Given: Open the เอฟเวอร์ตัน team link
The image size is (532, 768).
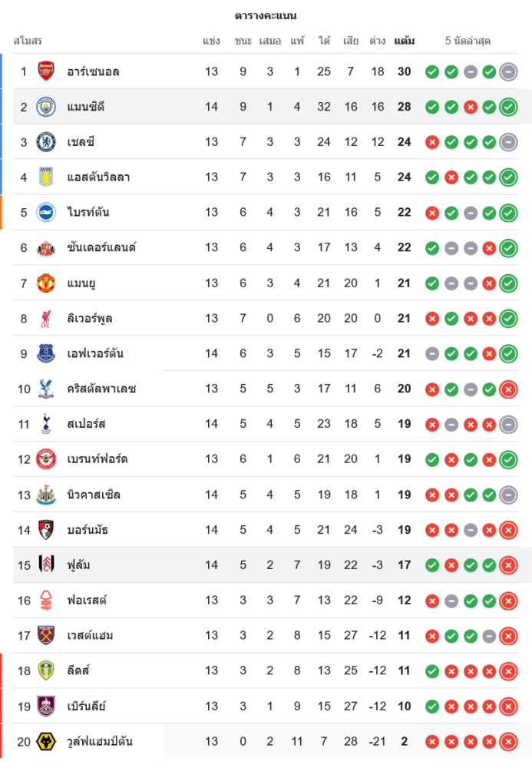Looking at the screenshot, I should click(x=95, y=354).
